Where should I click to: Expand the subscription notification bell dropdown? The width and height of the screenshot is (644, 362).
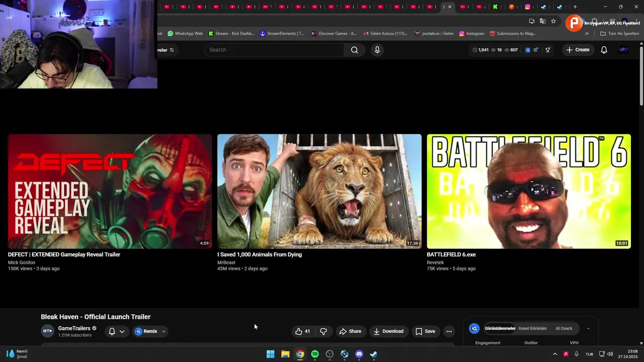tap(116, 331)
